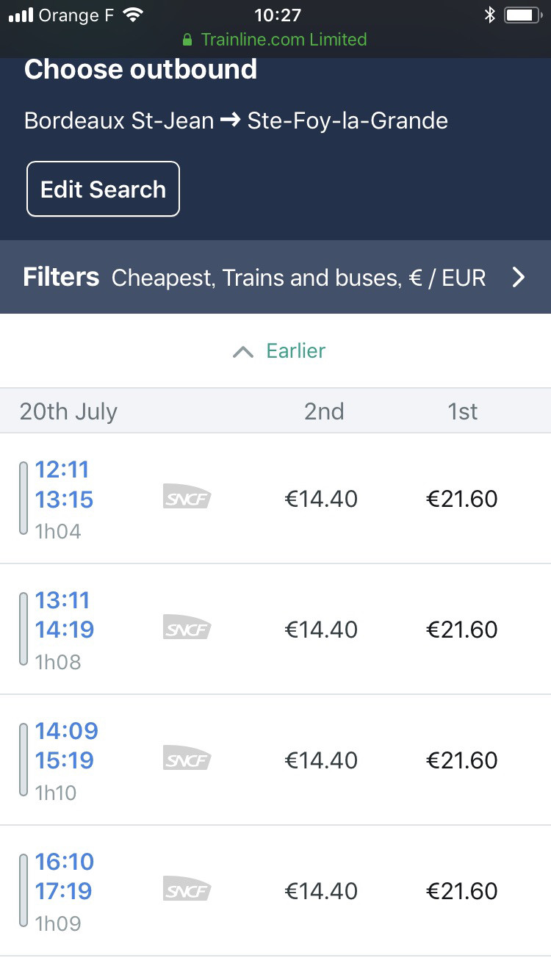Image resolution: width=551 pixels, height=980 pixels.
Task: Show Earlier trains chevron
Action: [242, 352]
